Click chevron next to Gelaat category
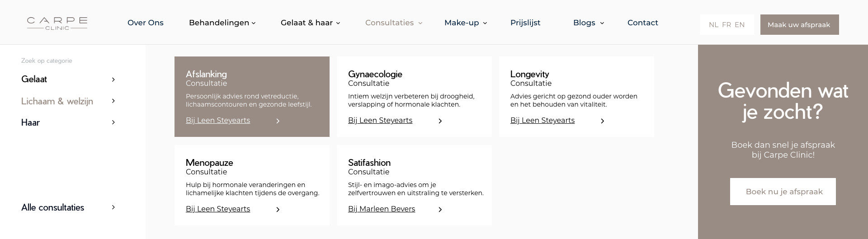Screen dimensions: 868x239 tap(113, 80)
